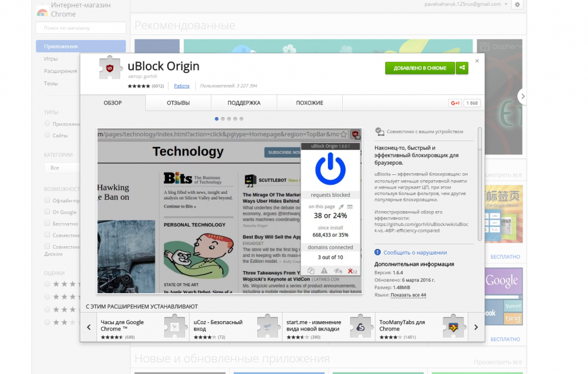This screenshot has height=374, width=588.
Task: Open the Все categories dropdown
Action: pos(62,167)
